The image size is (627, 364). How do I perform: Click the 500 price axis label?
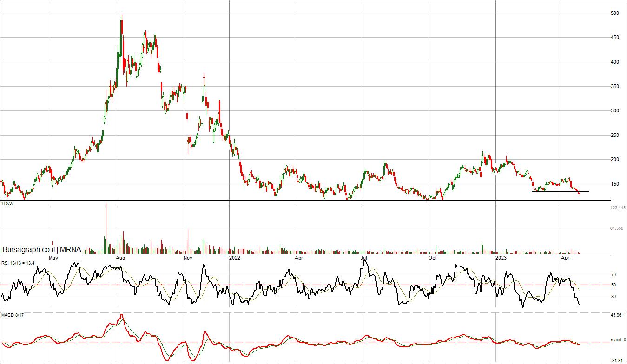point(614,13)
